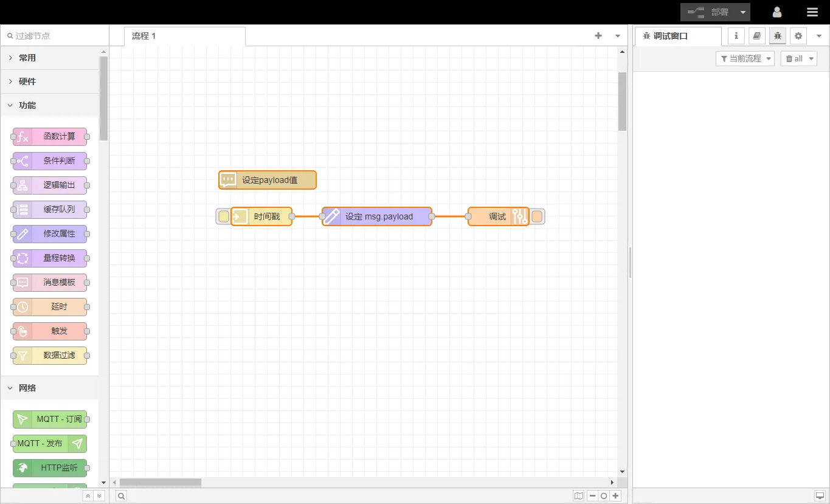Open the configuration gear sidebar tab

(798, 36)
